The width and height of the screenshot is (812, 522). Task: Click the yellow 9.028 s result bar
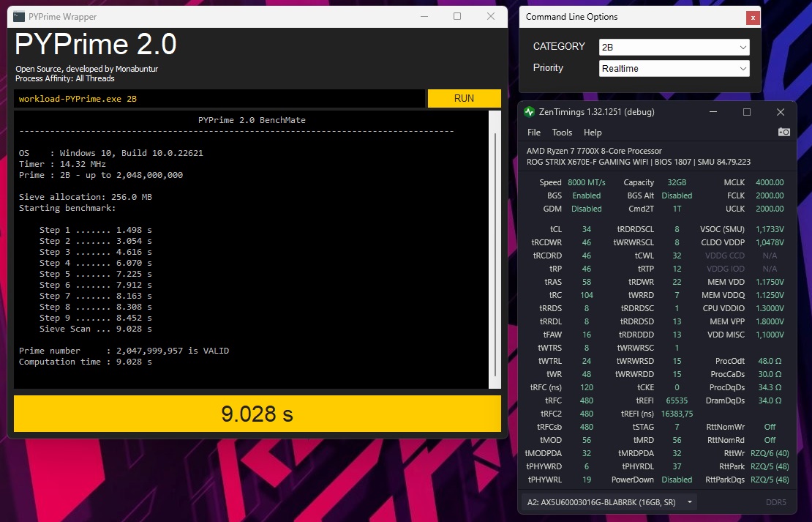pyautogui.click(x=257, y=414)
